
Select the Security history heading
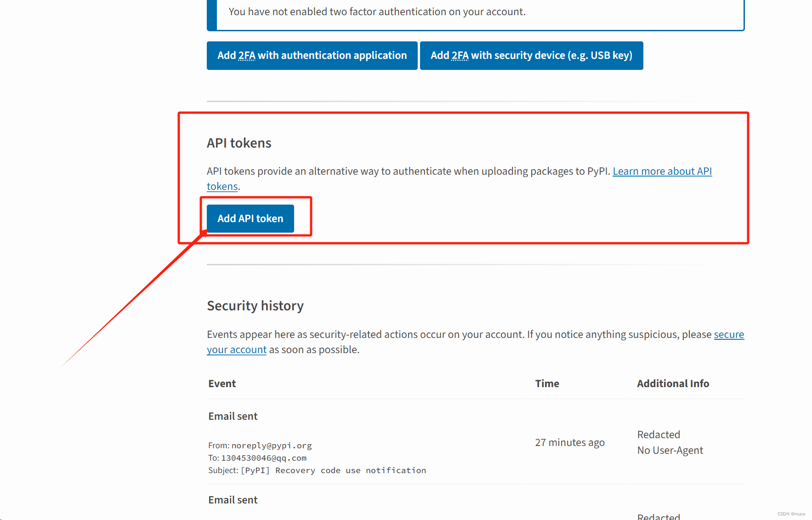[256, 306]
